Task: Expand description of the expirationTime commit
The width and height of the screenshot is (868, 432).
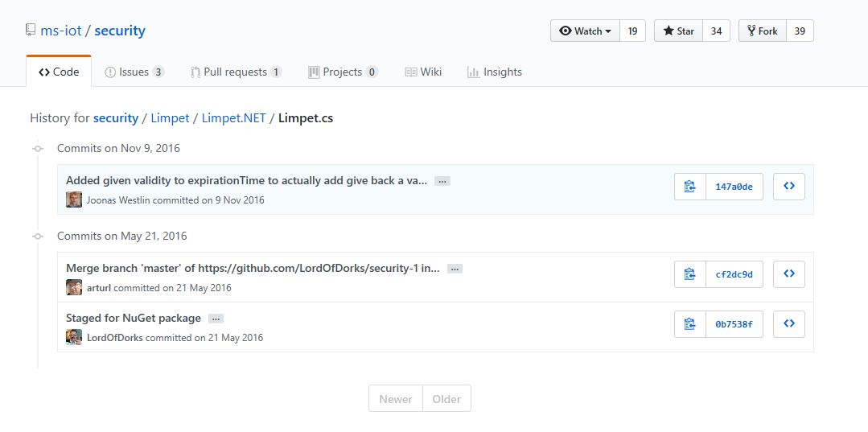Action: pos(442,181)
